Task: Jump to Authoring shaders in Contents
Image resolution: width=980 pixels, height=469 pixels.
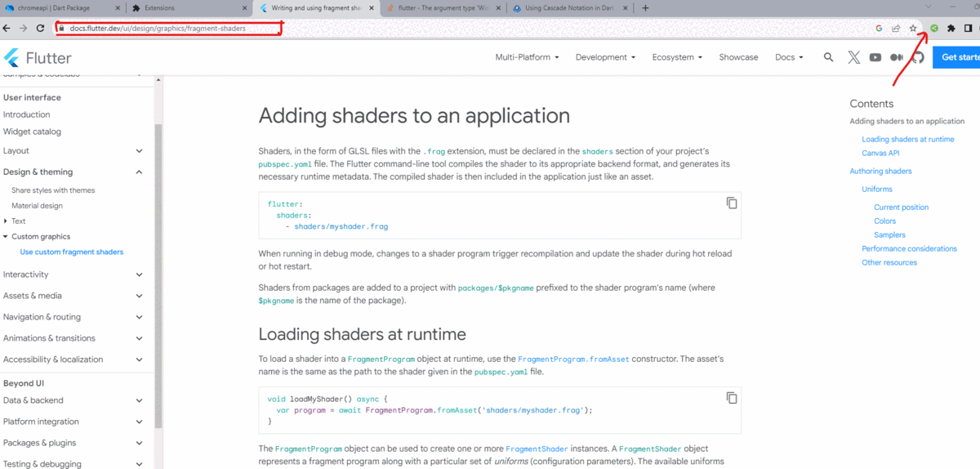Action: pyautogui.click(x=880, y=171)
